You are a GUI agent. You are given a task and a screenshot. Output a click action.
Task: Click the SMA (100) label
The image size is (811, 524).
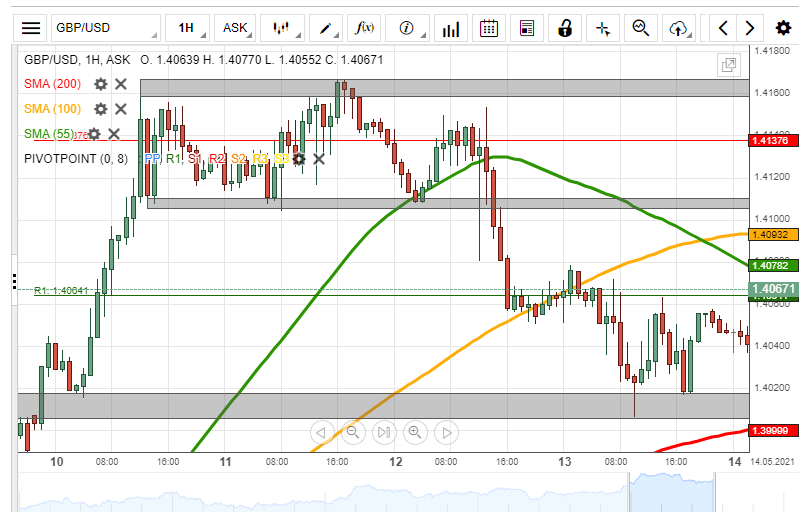point(52,109)
